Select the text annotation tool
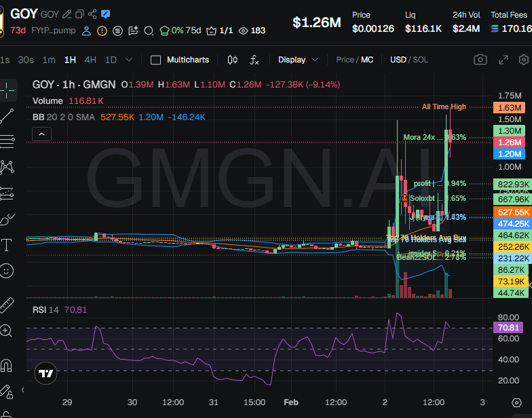532x418 pixels. pos(7,244)
